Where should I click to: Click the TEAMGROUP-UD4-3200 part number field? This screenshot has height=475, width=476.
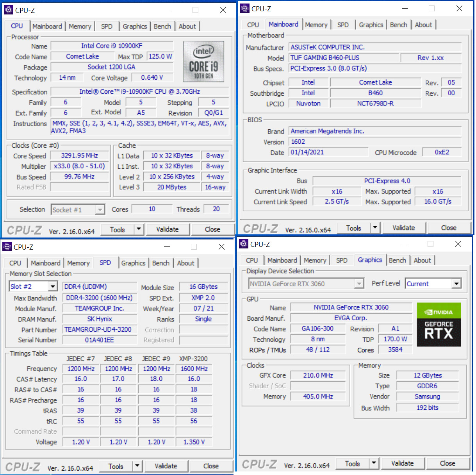[x=100, y=329]
